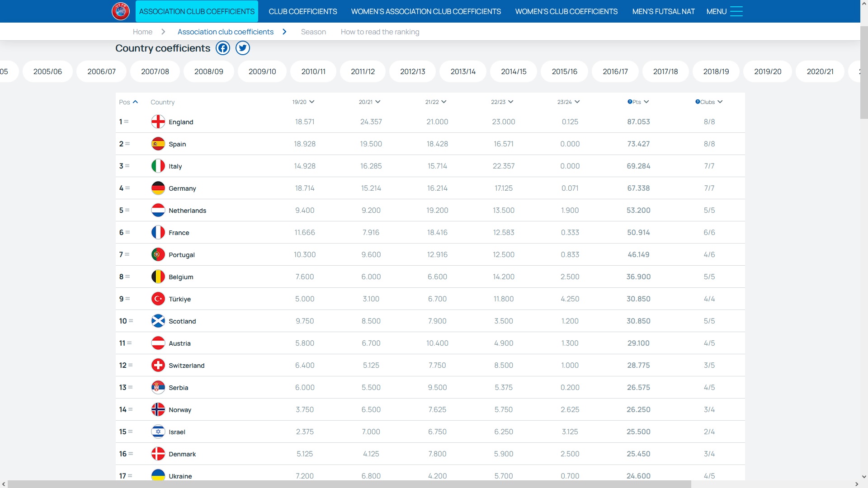This screenshot has width=868, height=488.
Task: Open How to read the ranking
Action: pos(380,32)
